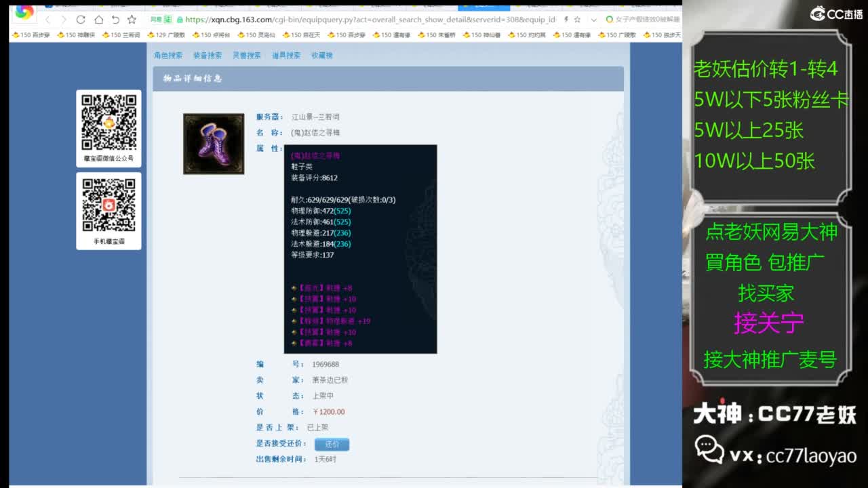Viewport: 868px width, 488px height.
Task: Go to browser home page icon
Action: pos(98,20)
